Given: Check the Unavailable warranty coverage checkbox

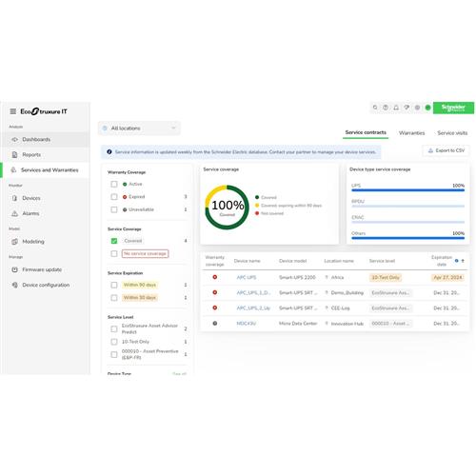Looking at the screenshot, I should click(114, 209).
